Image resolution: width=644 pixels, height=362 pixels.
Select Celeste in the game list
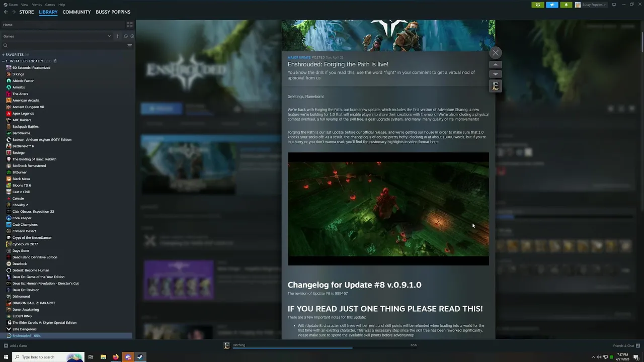(x=18, y=199)
